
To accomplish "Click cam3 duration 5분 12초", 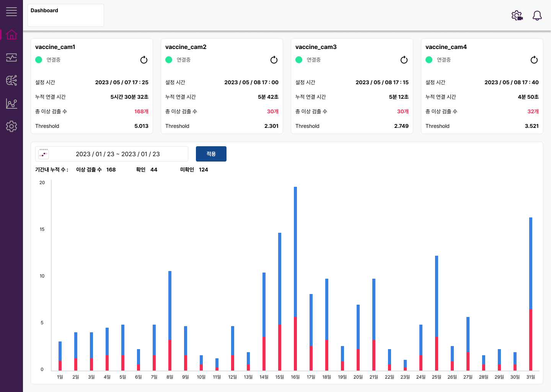I will 398,97.
